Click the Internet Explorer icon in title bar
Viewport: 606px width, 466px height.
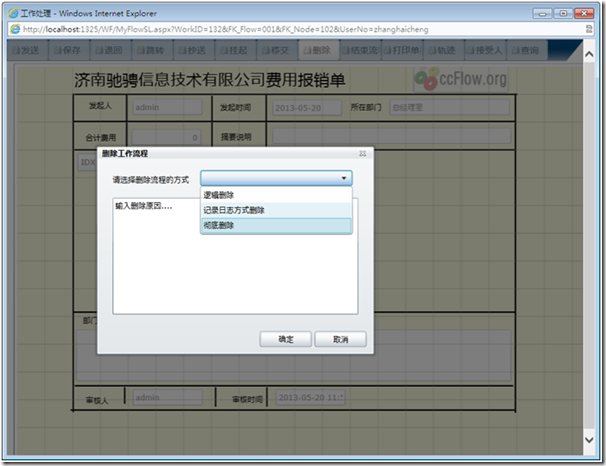pyautogui.click(x=13, y=13)
